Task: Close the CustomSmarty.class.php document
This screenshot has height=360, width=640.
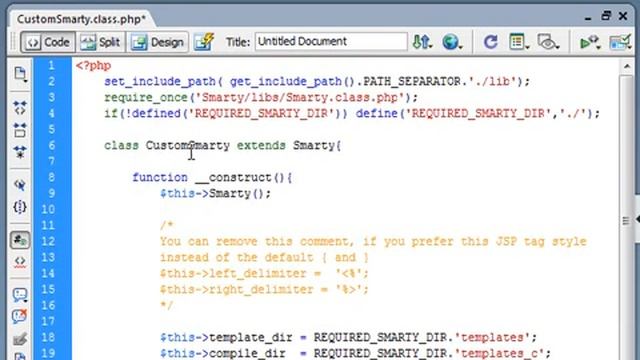Action: click(x=623, y=16)
